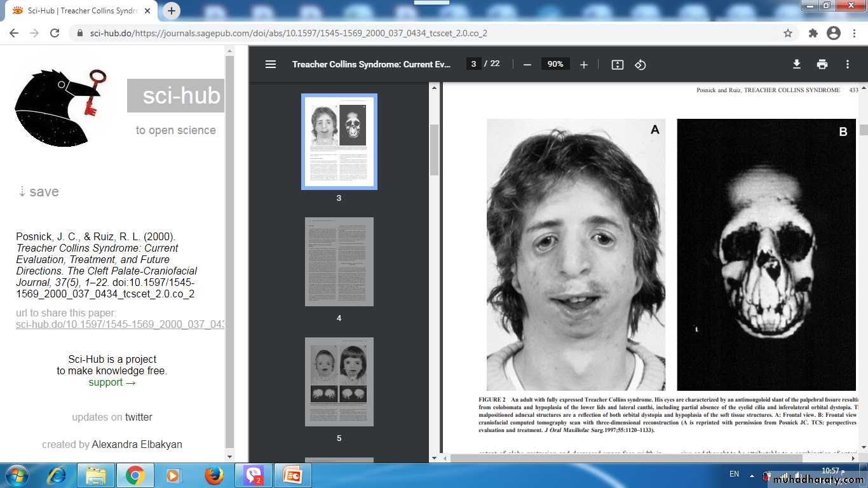The width and height of the screenshot is (868, 488).
Task: Click the page number input field
Action: click(x=473, y=64)
